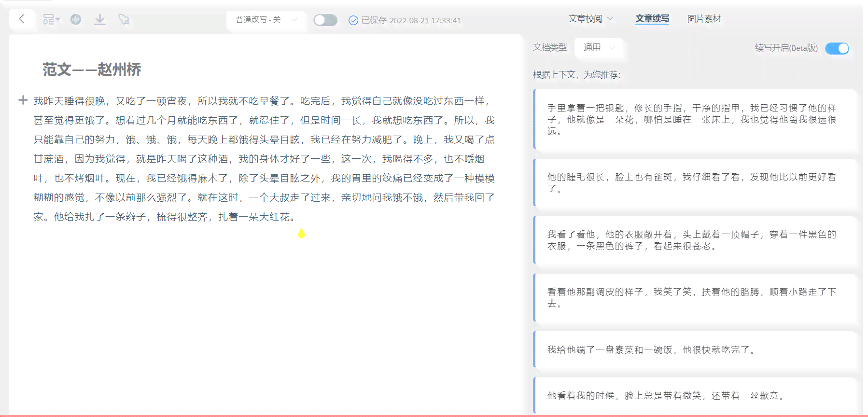Viewport: 868px width, 417px height.
Task: Click the saved checkmark status icon
Action: tap(353, 20)
